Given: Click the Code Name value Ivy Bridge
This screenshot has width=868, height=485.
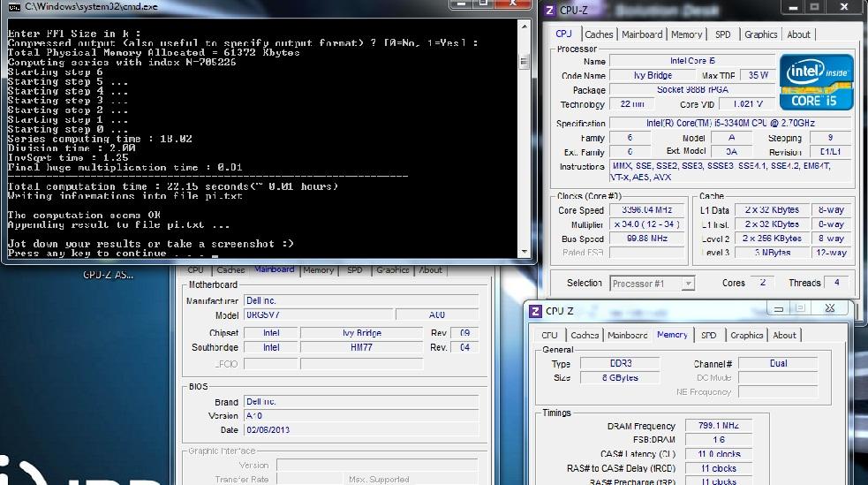Looking at the screenshot, I should click(653, 75).
